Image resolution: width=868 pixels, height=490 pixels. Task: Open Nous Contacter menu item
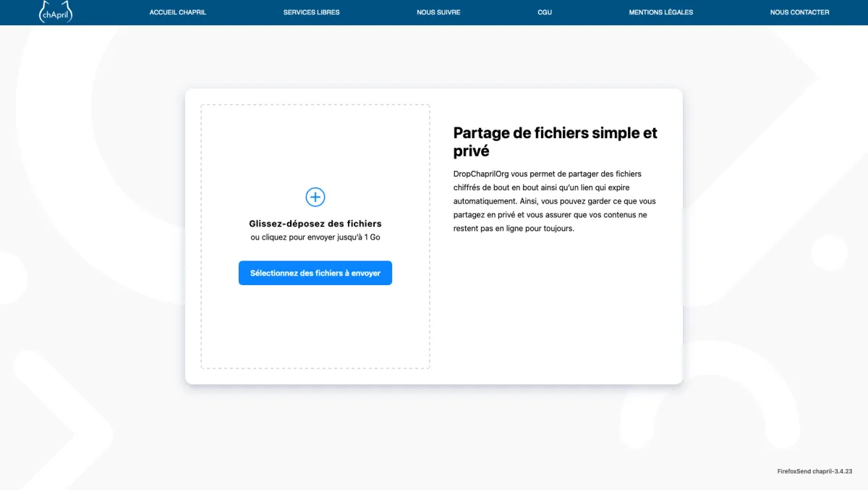[x=800, y=12]
